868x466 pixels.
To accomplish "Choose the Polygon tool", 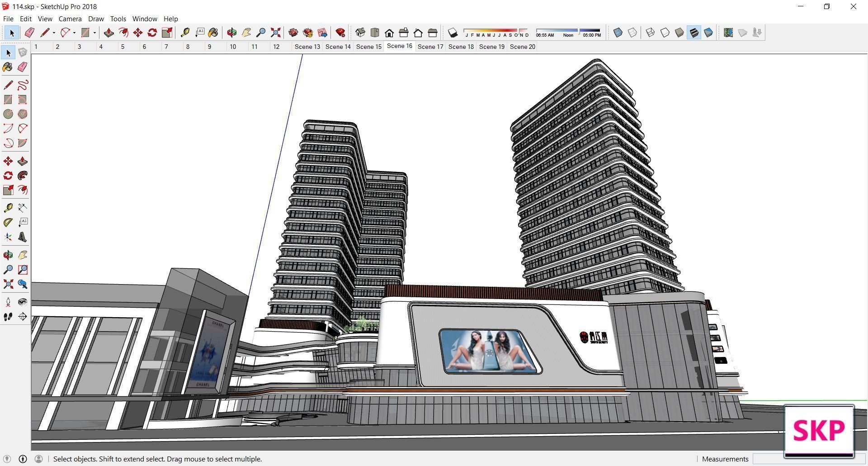I will click(x=23, y=114).
